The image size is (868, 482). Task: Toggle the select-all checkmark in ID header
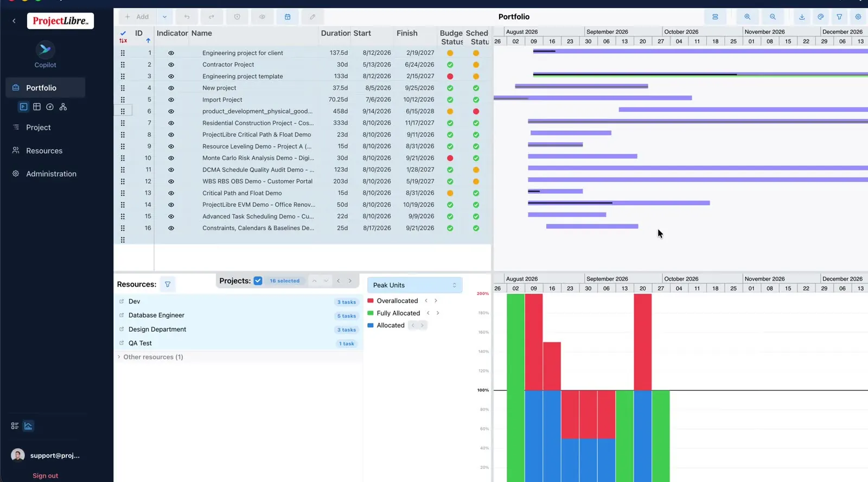(123, 33)
